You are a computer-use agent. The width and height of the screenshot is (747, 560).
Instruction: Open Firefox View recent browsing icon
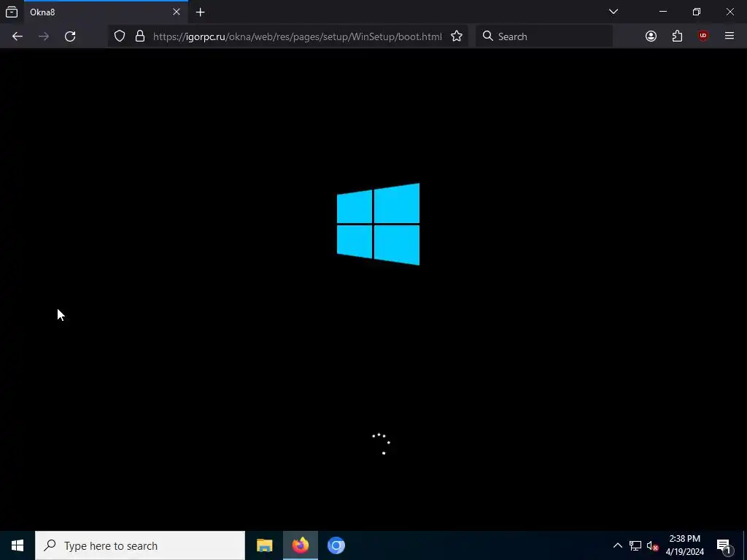[12, 12]
